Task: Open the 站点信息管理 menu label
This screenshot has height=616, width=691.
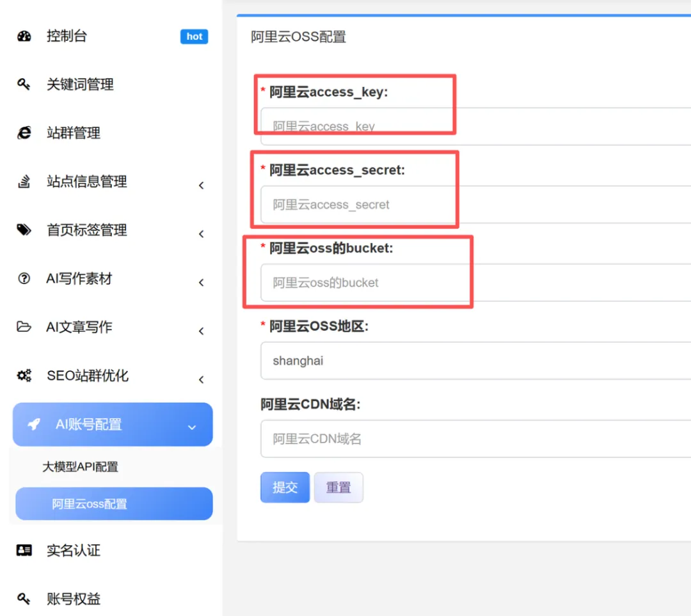Action: (x=87, y=181)
